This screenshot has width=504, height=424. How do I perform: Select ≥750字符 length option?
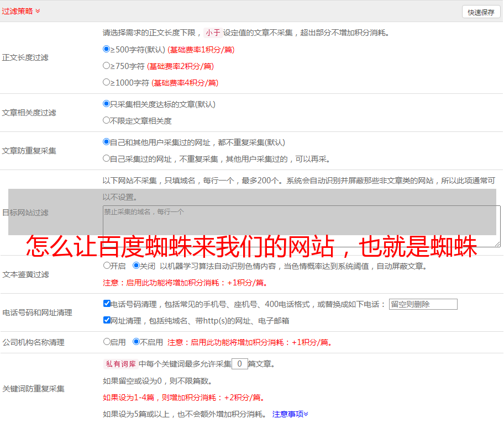(106, 66)
